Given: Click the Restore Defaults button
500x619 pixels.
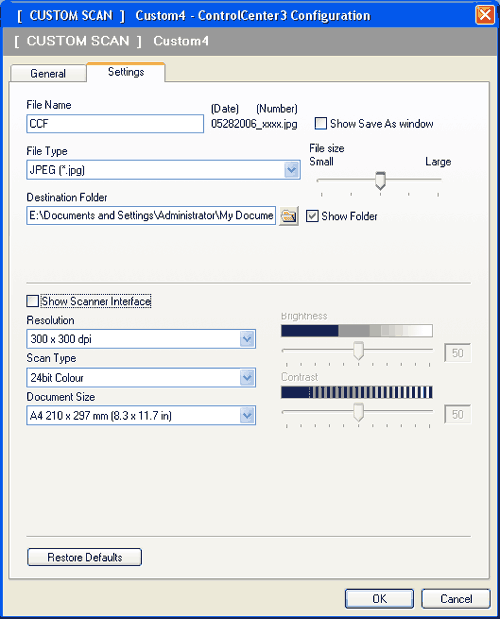Looking at the screenshot, I should (x=84, y=557).
